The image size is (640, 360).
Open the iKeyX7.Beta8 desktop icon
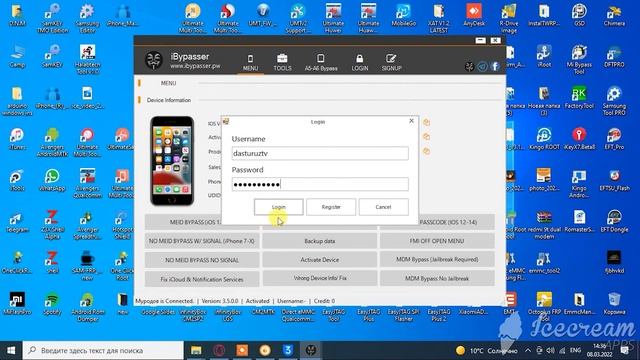click(579, 139)
